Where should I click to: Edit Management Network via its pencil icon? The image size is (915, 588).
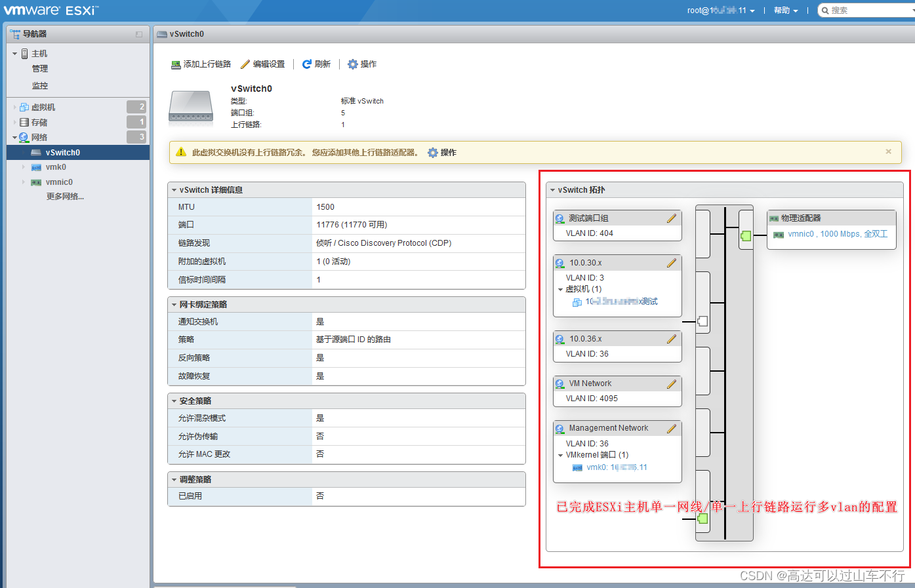click(671, 427)
